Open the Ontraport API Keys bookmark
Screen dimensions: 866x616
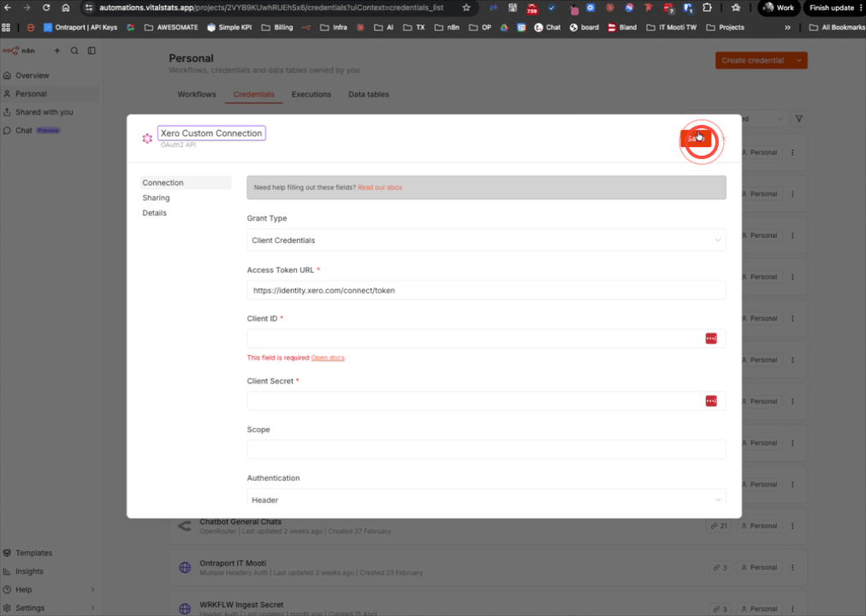[80, 27]
